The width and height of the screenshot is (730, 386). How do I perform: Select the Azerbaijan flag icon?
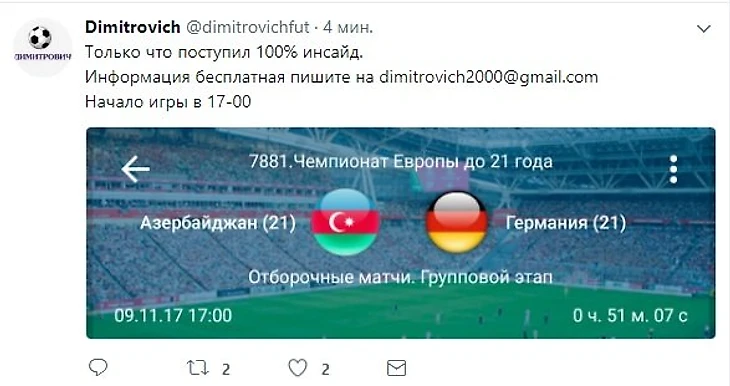[x=346, y=223]
